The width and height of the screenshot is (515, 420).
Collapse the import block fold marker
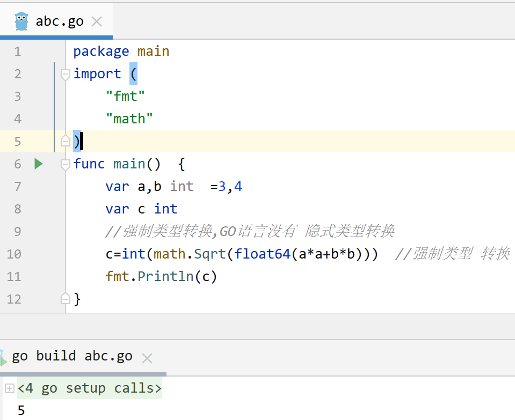66,74
